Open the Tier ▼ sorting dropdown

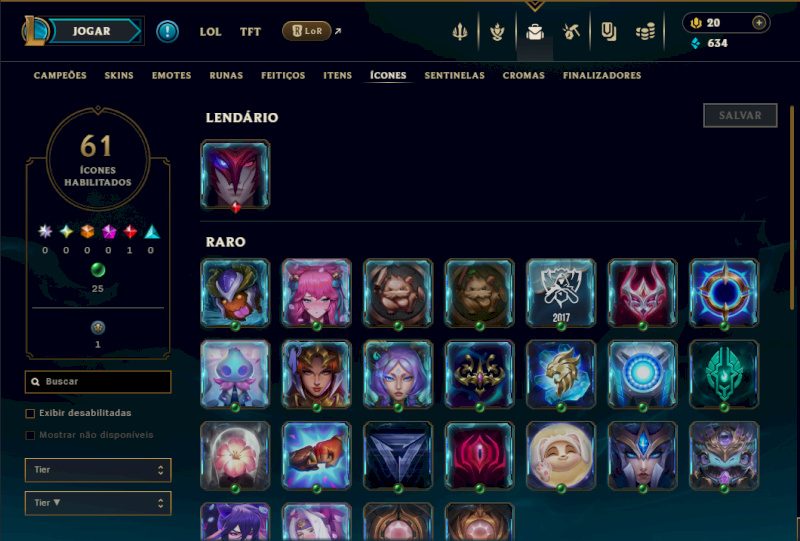[x=98, y=503]
